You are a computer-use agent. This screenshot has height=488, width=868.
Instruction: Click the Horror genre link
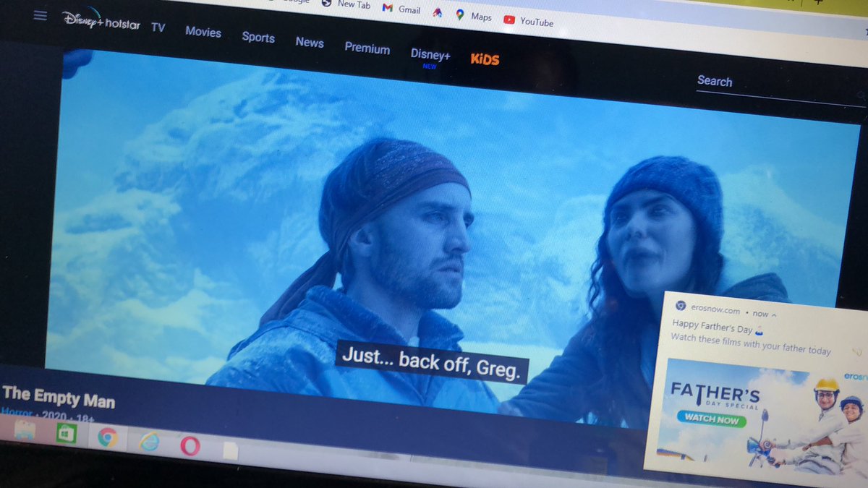[17, 412]
